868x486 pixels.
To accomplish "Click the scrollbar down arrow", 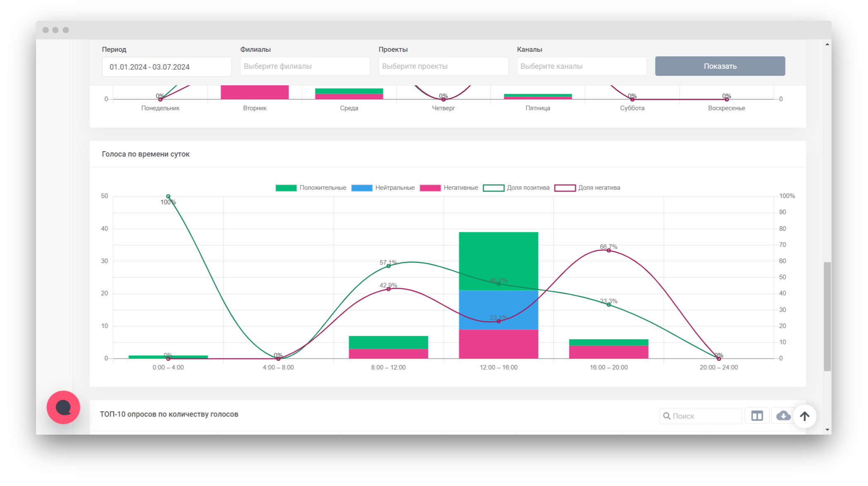I will point(827,430).
